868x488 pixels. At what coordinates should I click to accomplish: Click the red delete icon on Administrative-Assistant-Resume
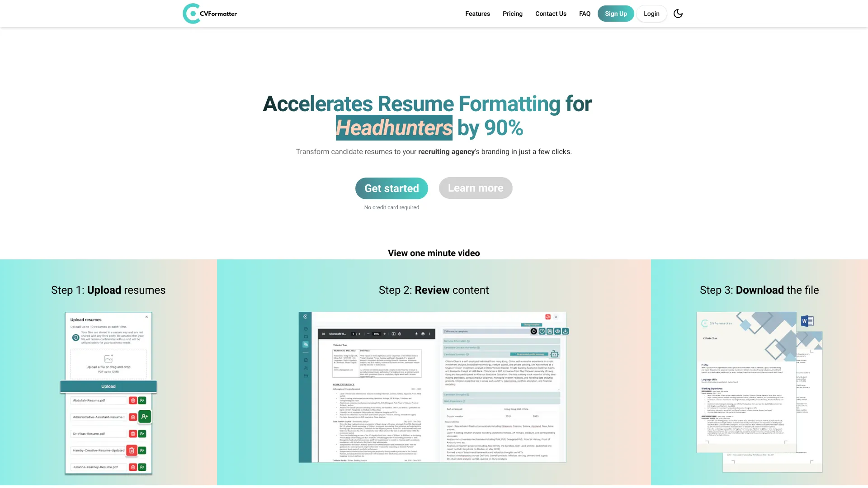click(x=132, y=417)
